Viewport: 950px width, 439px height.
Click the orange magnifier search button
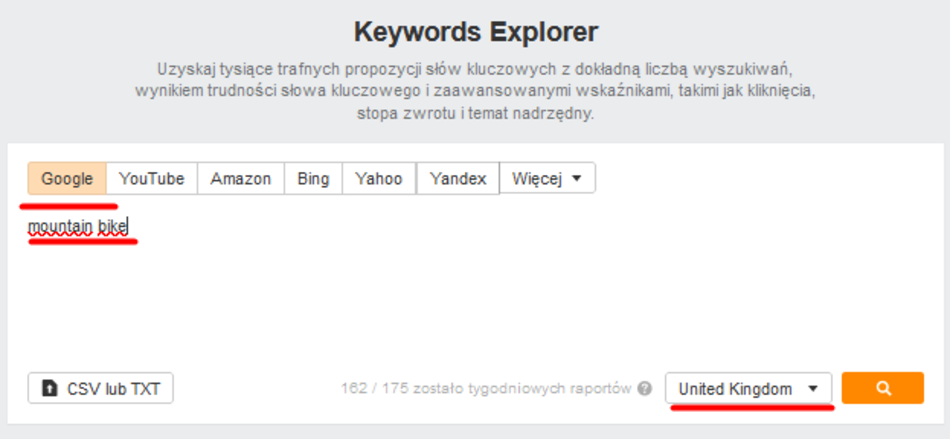click(882, 388)
